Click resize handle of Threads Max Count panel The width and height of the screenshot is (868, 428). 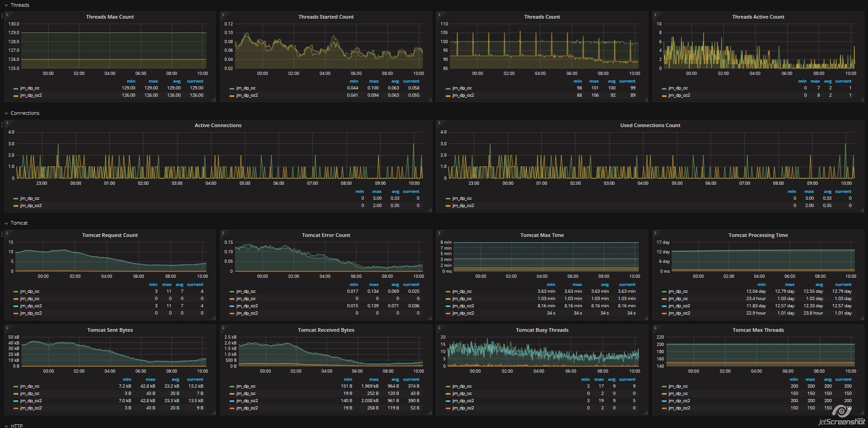(x=214, y=100)
